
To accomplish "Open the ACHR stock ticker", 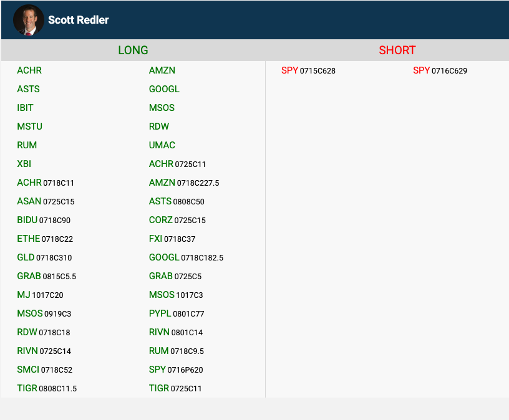I will (29, 70).
